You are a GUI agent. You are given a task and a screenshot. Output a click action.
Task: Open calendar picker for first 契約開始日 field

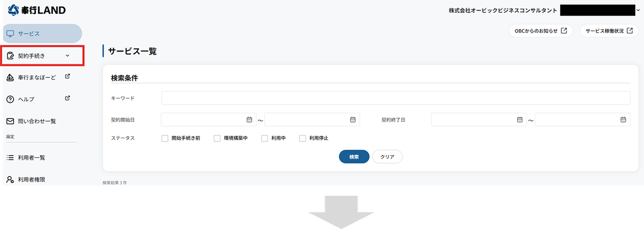click(249, 120)
